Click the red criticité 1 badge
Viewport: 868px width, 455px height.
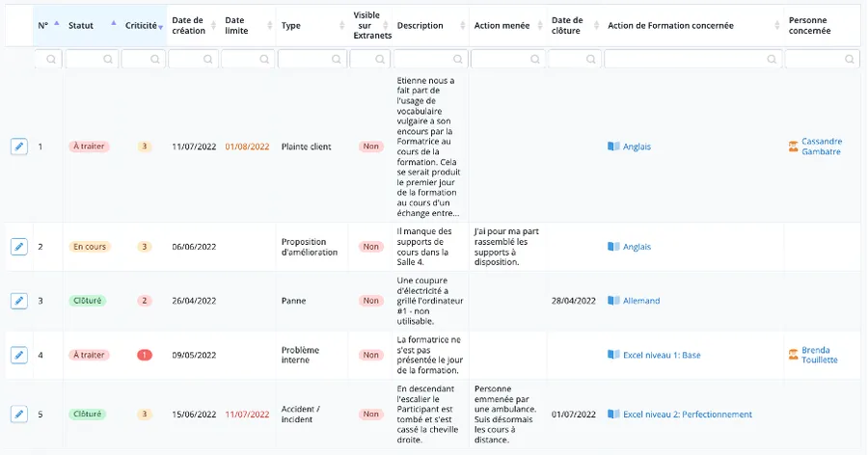click(x=145, y=355)
